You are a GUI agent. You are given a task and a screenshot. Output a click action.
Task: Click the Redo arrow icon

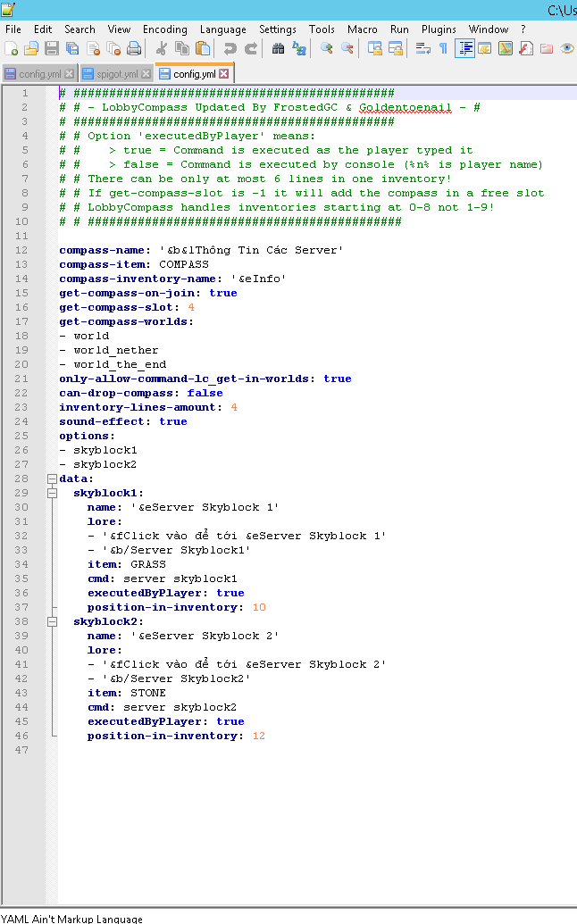[250, 49]
